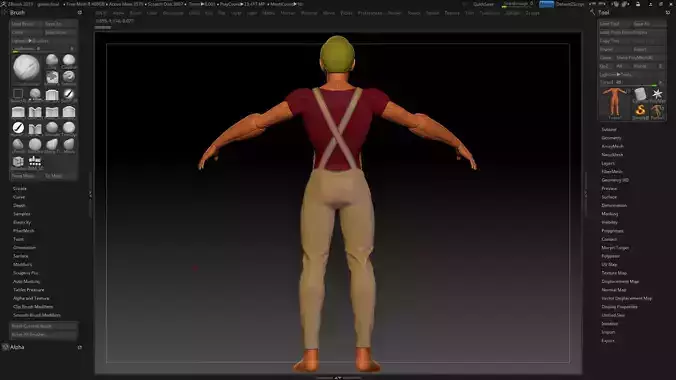Click Save As in the Brush palette
Screen dimensions: 676x380
[x=60, y=24]
